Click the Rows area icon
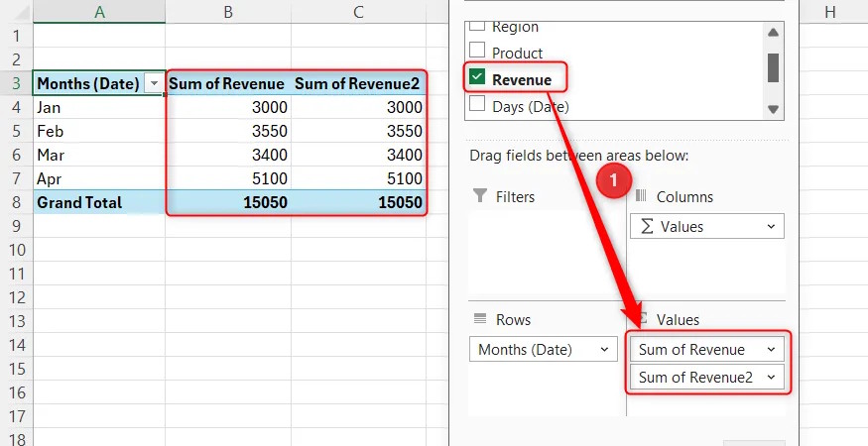 [480, 319]
